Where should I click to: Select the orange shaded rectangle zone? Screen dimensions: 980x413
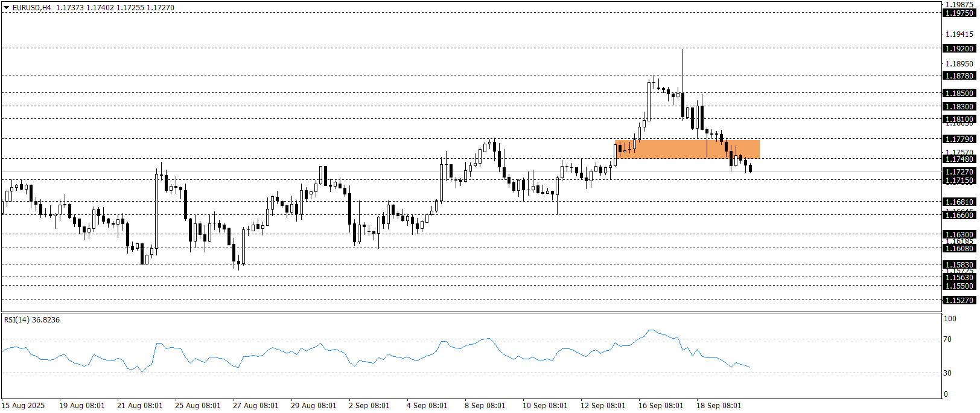coord(687,149)
